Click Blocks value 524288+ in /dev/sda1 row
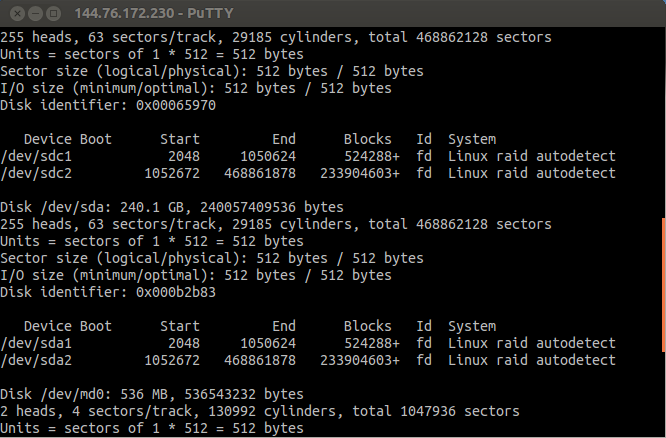Viewport: 666px width, 438px height. [x=372, y=343]
